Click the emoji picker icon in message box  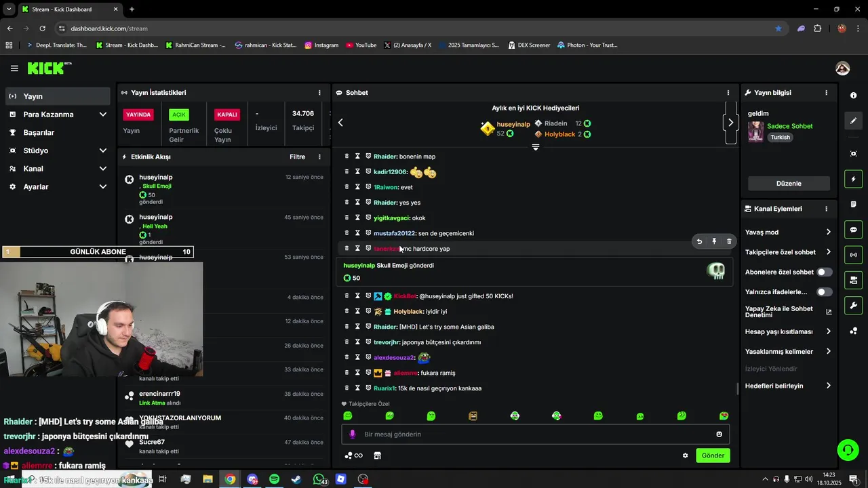click(x=719, y=434)
